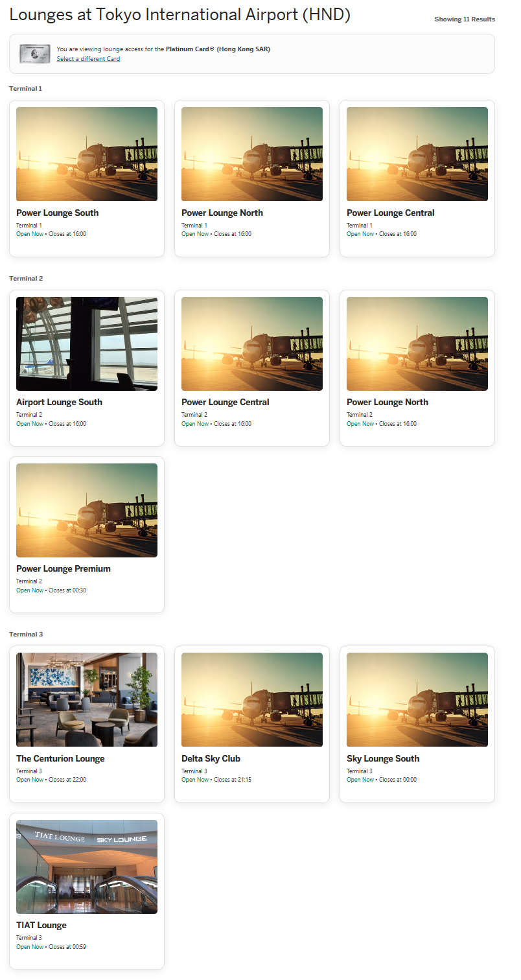Click 'Closes at 00:59' on TIAT Lounge
This screenshot has width=521, height=980.
click(x=67, y=947)
